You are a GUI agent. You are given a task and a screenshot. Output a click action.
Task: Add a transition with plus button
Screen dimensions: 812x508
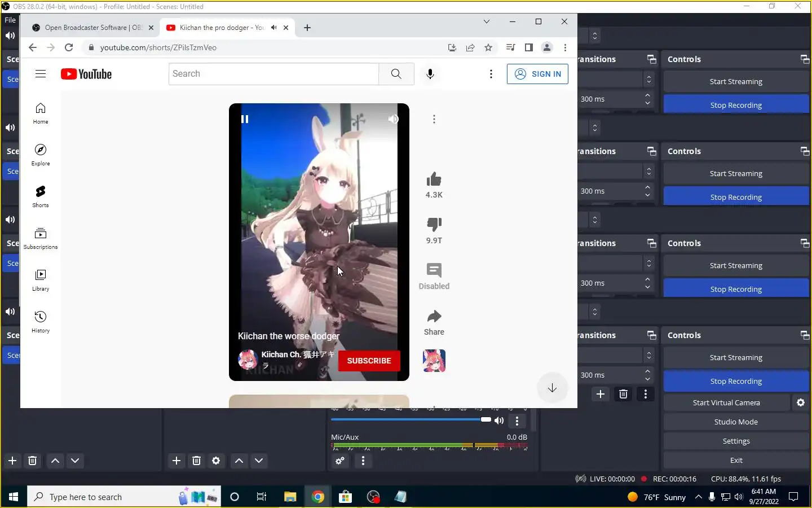point(601,394)
